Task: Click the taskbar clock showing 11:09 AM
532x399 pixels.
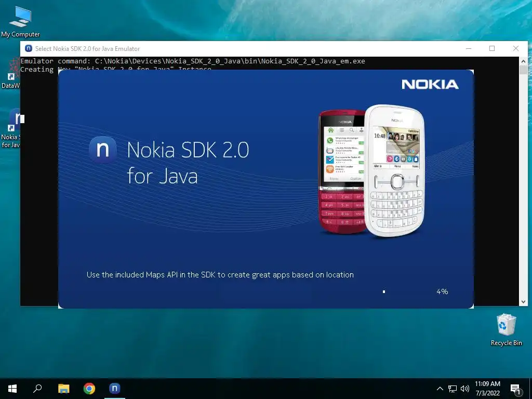Action: [x=487, y=389]
